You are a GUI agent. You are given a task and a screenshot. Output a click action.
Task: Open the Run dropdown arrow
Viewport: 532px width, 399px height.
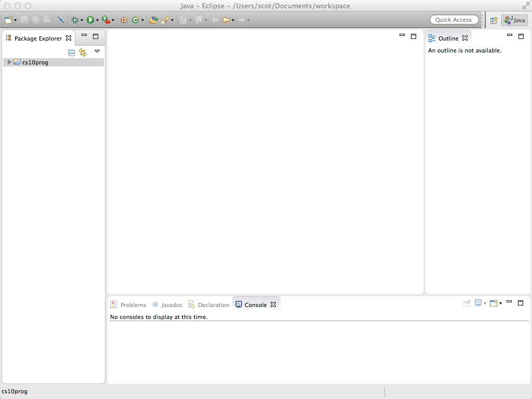tap(97, 20)
